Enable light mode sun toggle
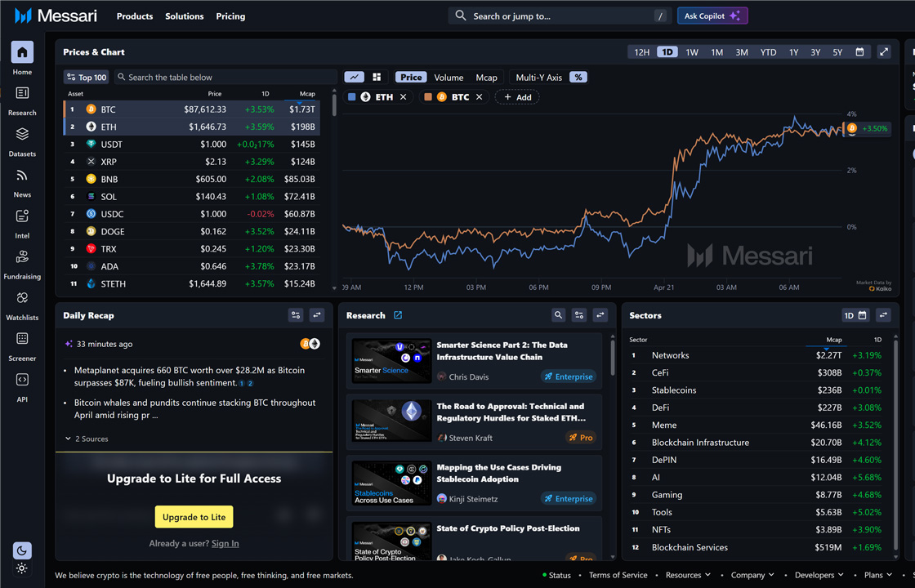 click(22, 568)
